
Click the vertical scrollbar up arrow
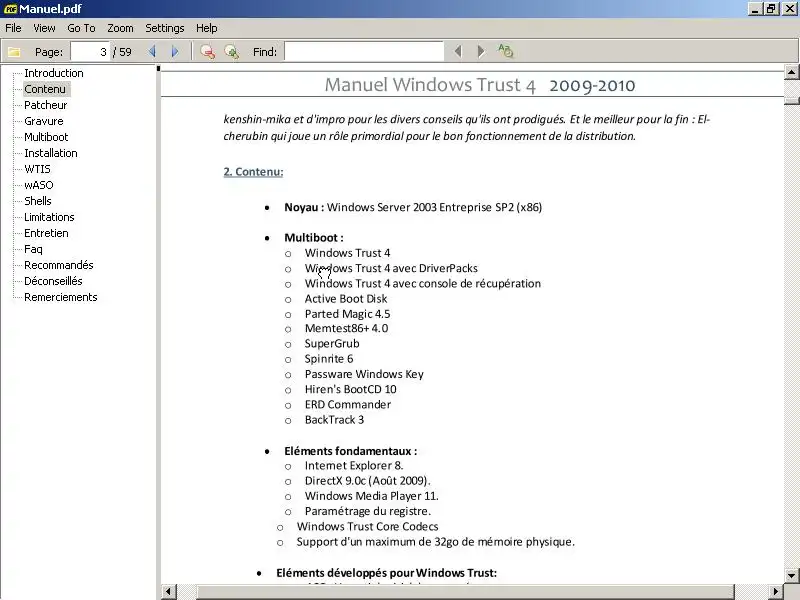(791, 72)
